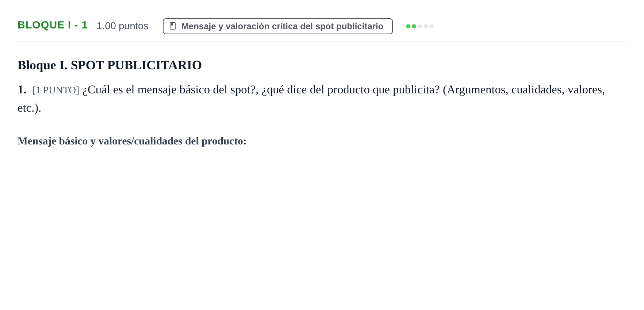Screen dimensions: 644x310
Task: Click the 'Bloque I. SPOT PUBLICITARIO' heading
Action: 110,65
